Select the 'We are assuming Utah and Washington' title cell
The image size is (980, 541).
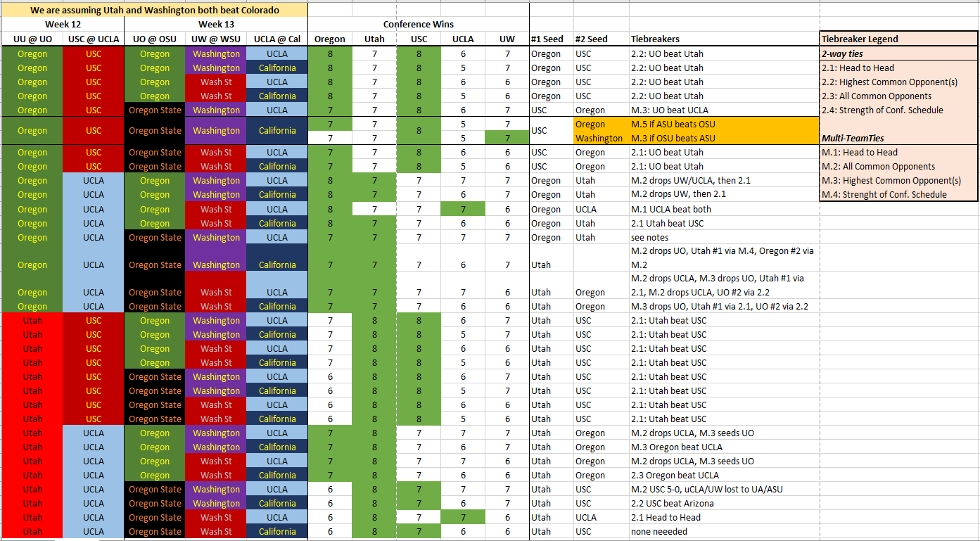point(154,10)
